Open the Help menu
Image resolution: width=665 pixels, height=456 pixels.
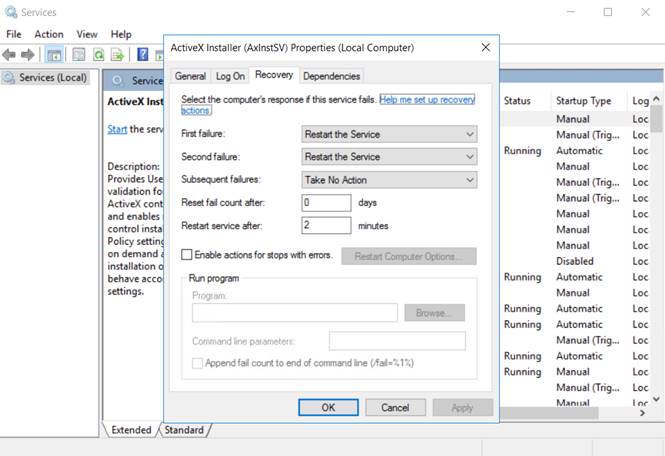tap(121, 34)
